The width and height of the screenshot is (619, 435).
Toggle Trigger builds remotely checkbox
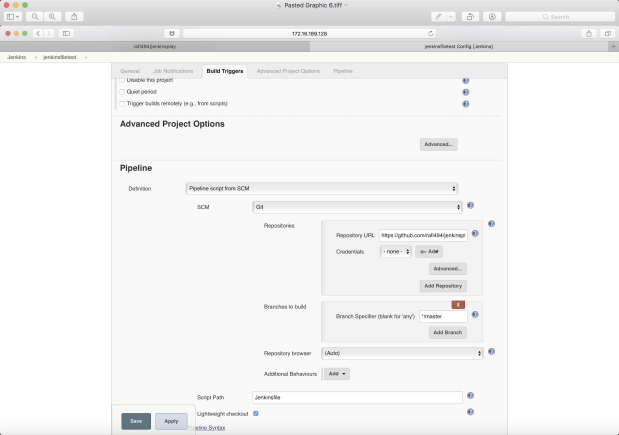coord(122,103)
